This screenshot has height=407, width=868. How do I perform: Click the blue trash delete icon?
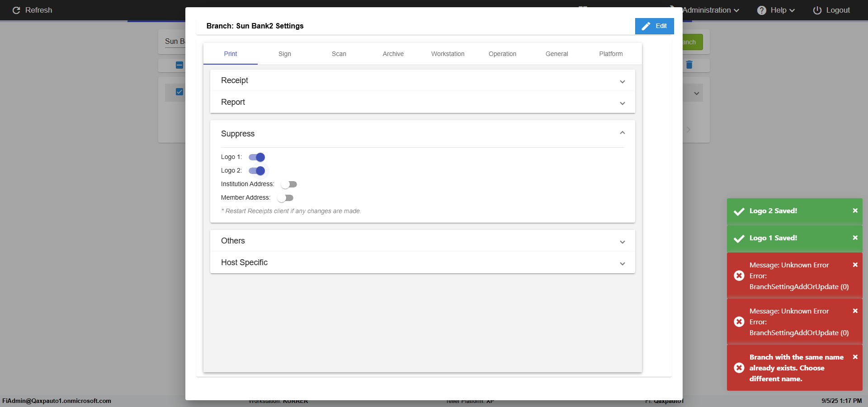689,65
